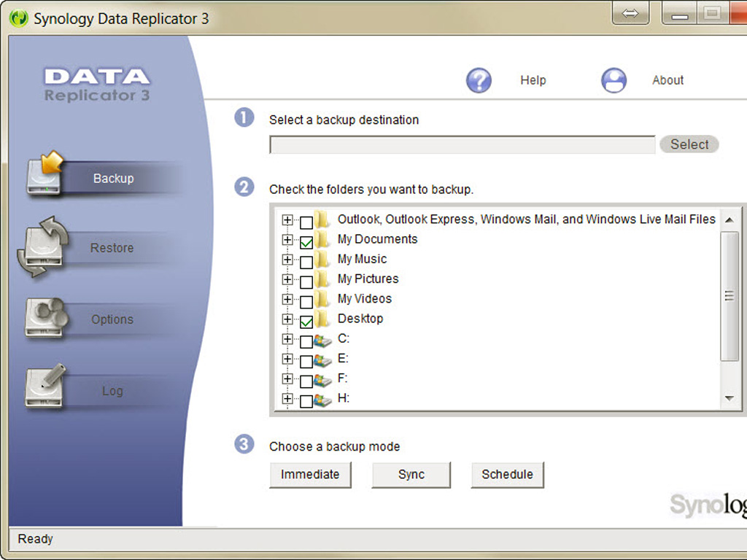Select the 'My Videos' tree row text
Screen dimensions: 747x560
tap(365, 298)
